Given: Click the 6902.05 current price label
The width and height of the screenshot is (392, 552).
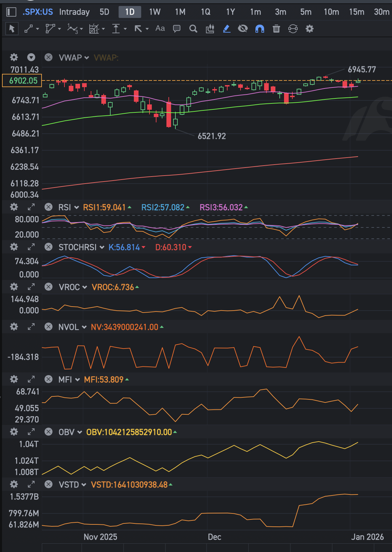Looking at the screenshot, I should pos(22,81).
